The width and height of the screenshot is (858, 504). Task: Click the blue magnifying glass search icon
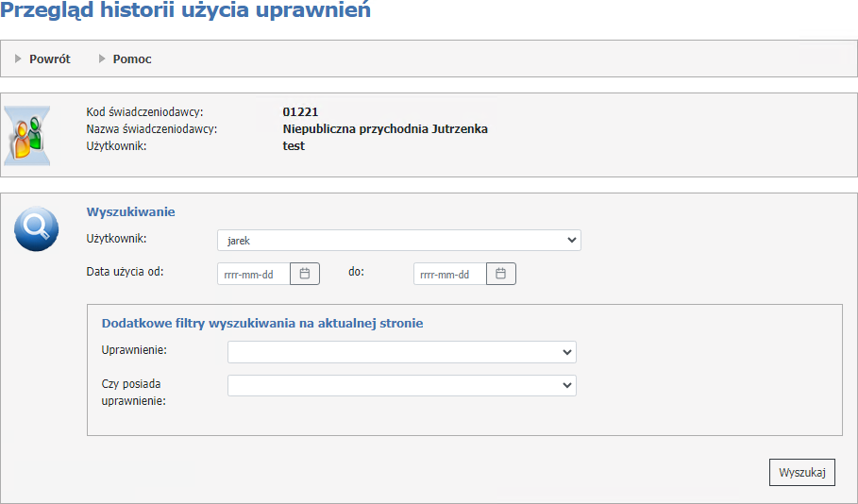pyautogui.click(x=37, y=228)
